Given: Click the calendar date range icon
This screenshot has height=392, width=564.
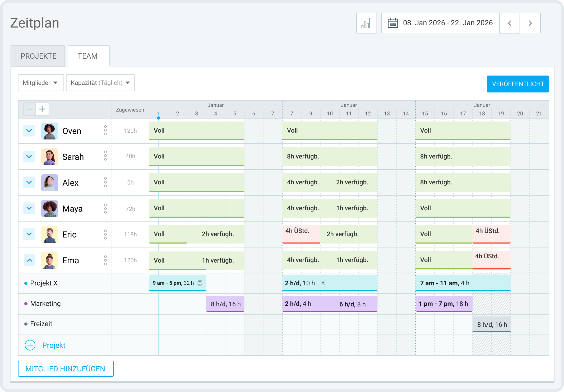Looking at the screenshot, I should point(393,23).
